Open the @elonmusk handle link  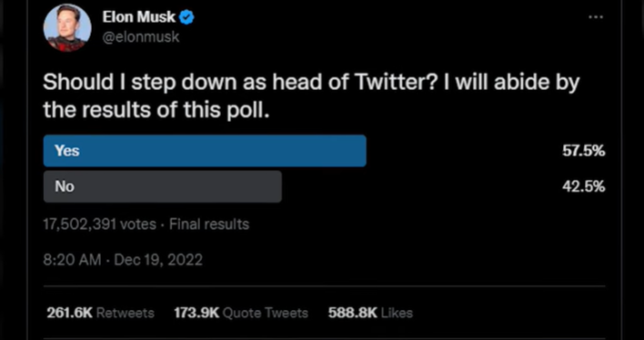[x=141, y=37]
